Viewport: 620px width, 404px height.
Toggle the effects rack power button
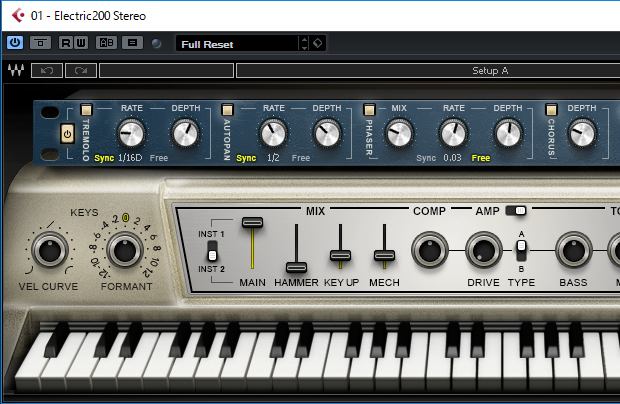67,134
